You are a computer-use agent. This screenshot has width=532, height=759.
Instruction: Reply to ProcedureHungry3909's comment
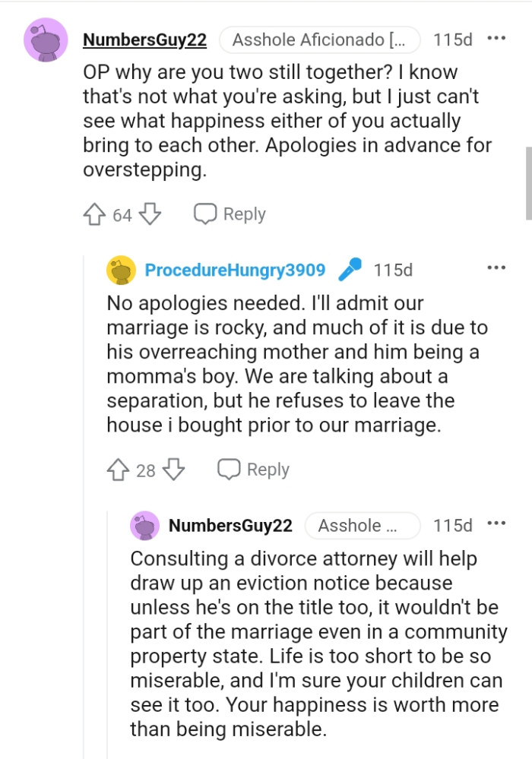click(254, 470)
